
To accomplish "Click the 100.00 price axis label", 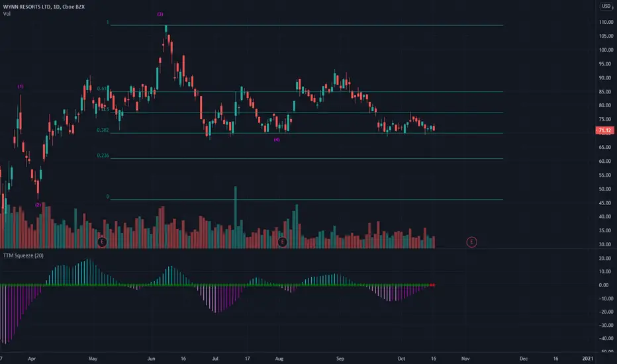I will (x=606, y=50).
